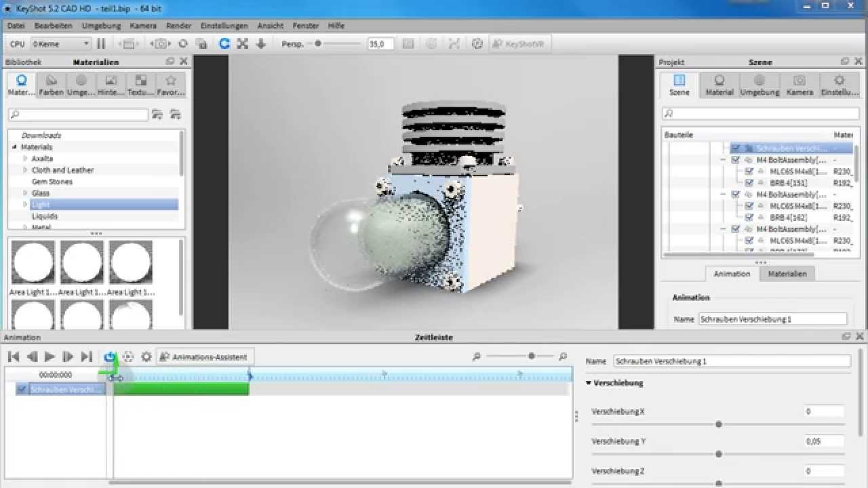Click the camera screenshot icon in toolbar
Viewport: 868px width, 488px height.
tap(161, 44)
